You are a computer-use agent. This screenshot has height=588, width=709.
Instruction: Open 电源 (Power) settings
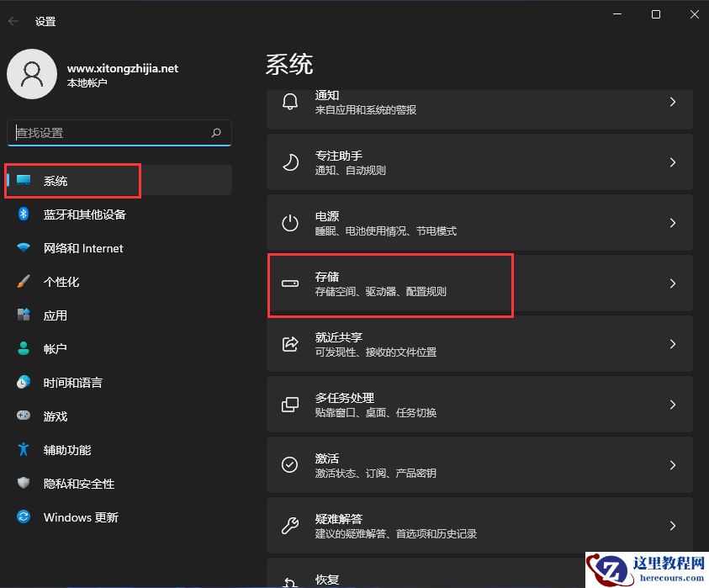(x=479, y=223)
